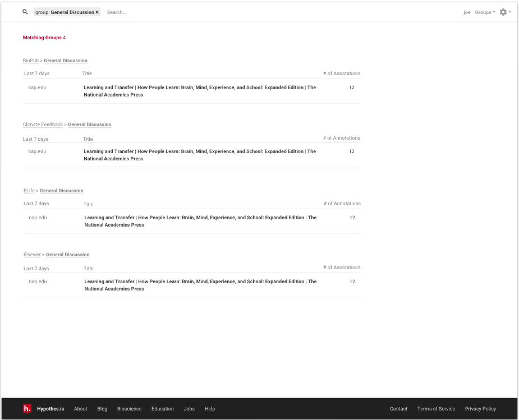This screenshot has width=519, height=420.
Task: Open Learning and Transfer title in ELife table
Action: tap(200, 221)
